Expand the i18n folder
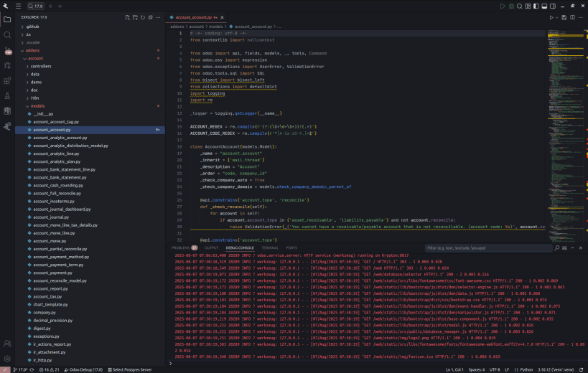The width and height of the screenshot is (588, 373). coord(90,98)
